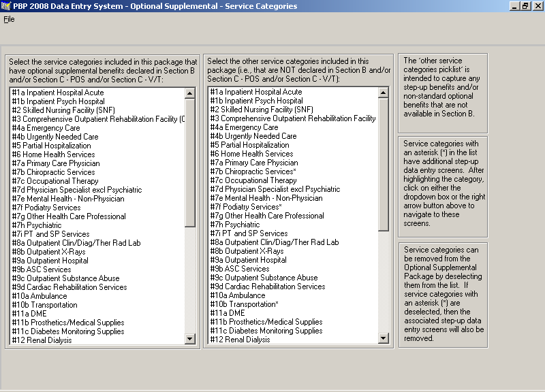Select #7f Podiatry Services* in right list

pos(294,207)
